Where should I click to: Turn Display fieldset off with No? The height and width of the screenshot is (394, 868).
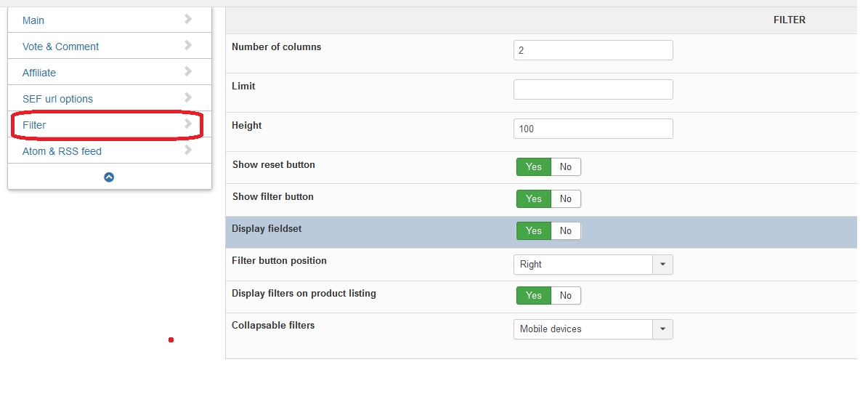(x=566, y=231)
